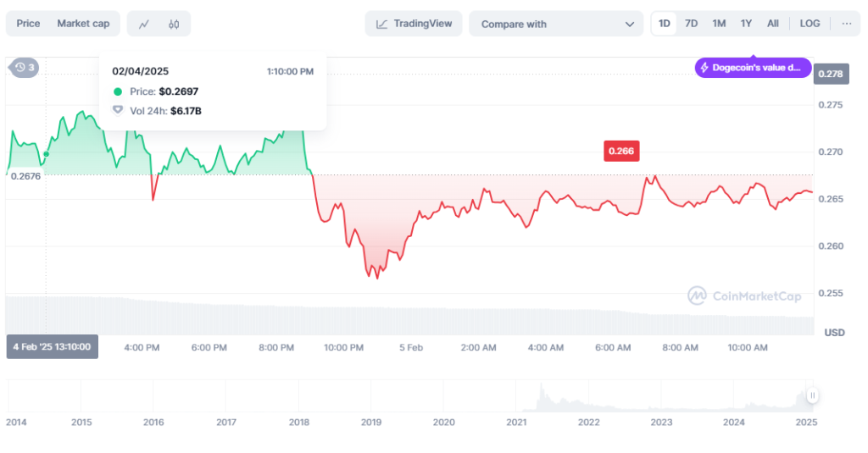868x453 pixels.
Task: Switch to the Price tab
Action: (x=28, y=24)
